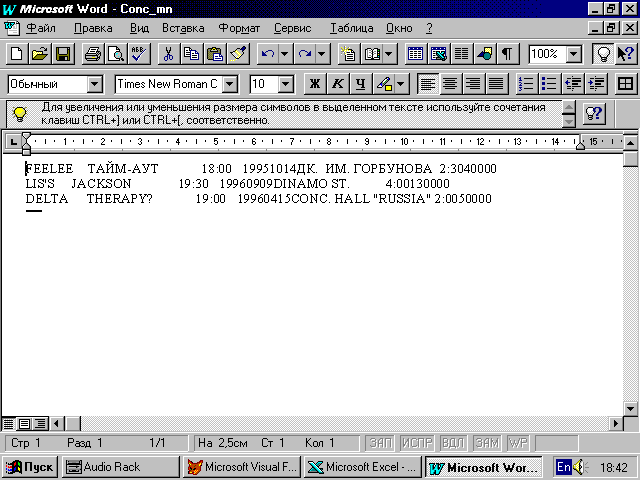
Task: Open the Правка menu
Action: click(x=93, y=28)
